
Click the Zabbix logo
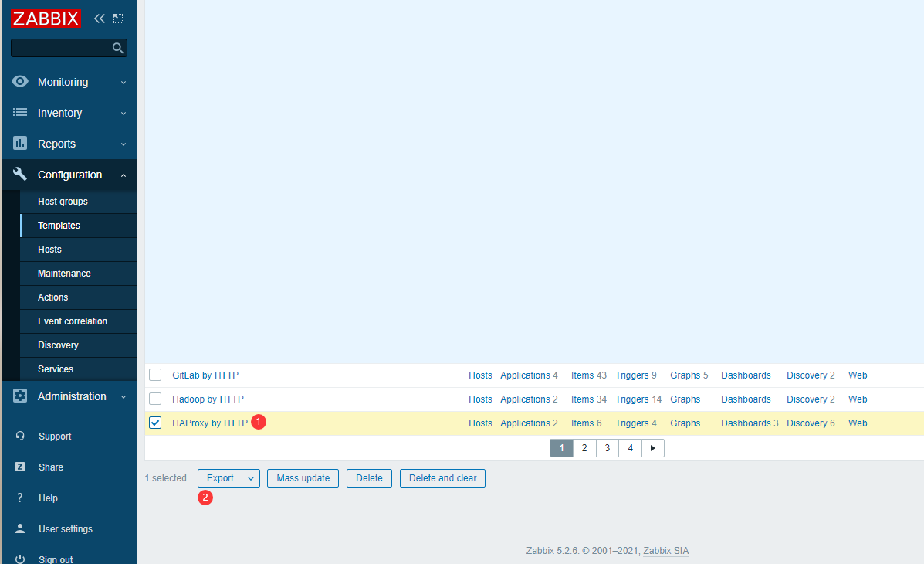tap(46, 19)
